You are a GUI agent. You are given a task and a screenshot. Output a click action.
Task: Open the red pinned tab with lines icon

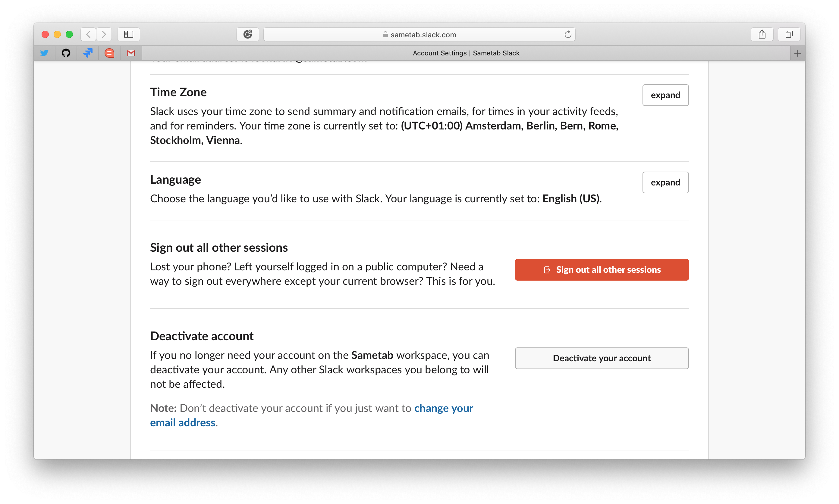click(109, 53)
